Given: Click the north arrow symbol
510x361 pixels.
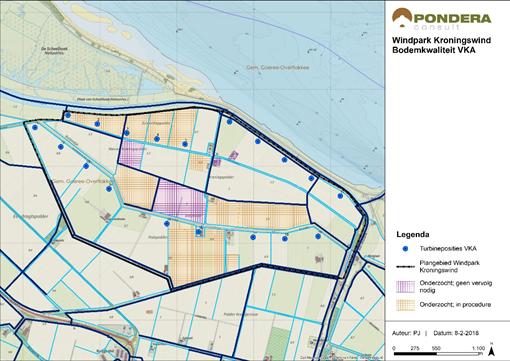Looking at the screenshot, I should point(491,350).
